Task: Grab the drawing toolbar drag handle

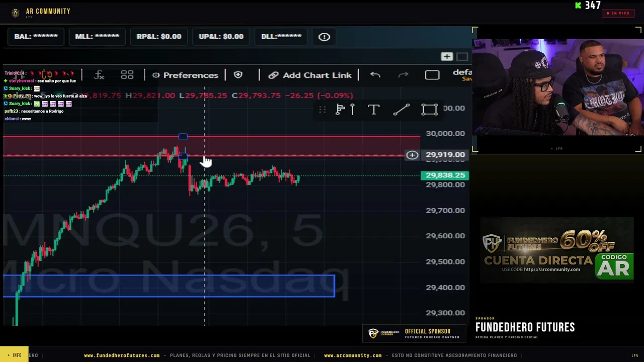Action: click(x=323, y=110)
